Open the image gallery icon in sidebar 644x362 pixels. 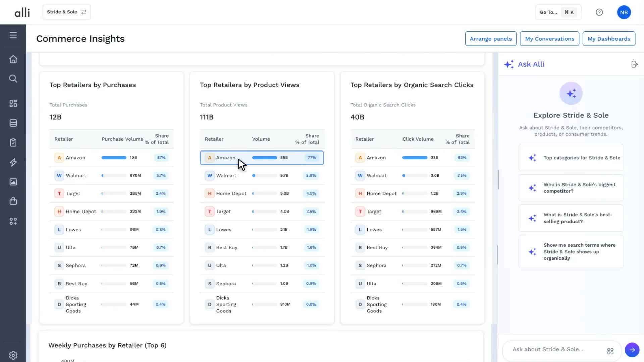[x=13, y=182]
